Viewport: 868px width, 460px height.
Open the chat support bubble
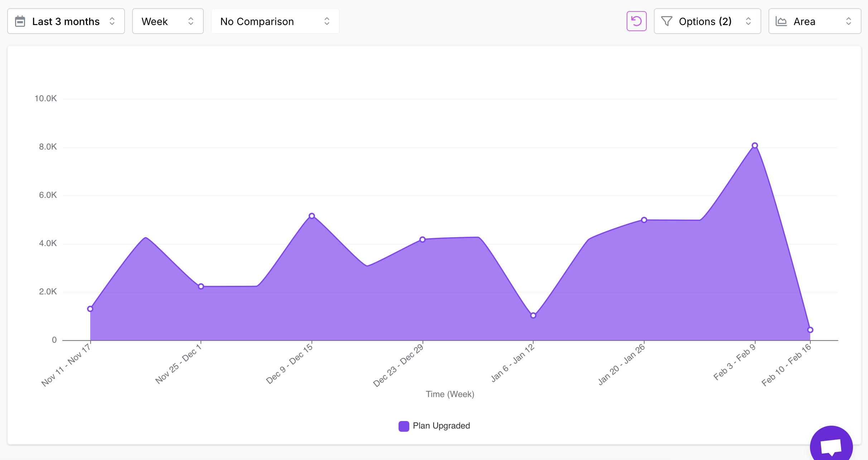point(831,446)
